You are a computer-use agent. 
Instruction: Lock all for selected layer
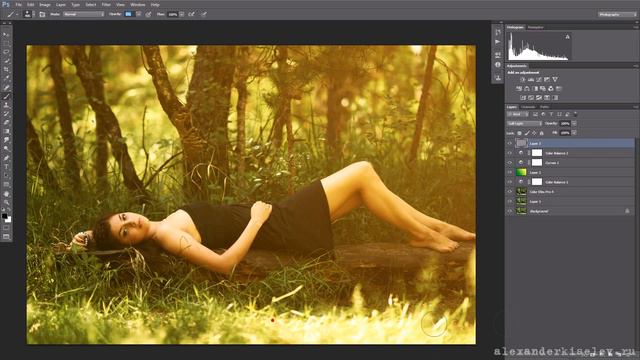coord(542,133)
